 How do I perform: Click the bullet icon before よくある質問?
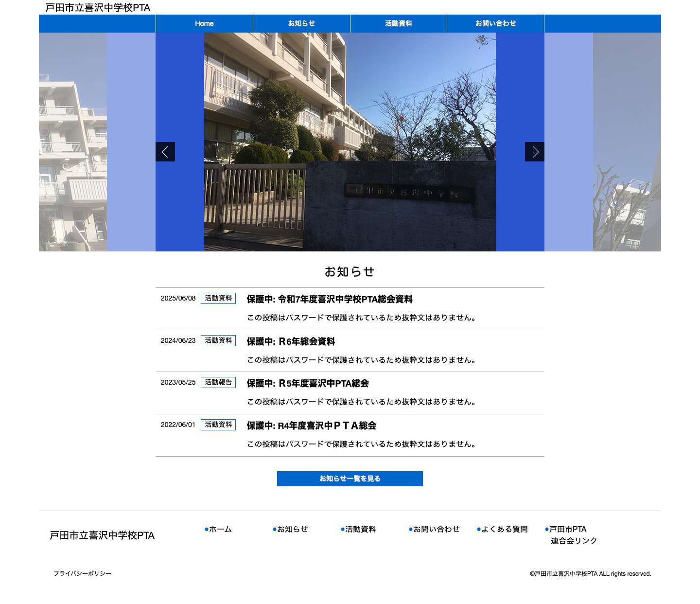click(479, 530)
